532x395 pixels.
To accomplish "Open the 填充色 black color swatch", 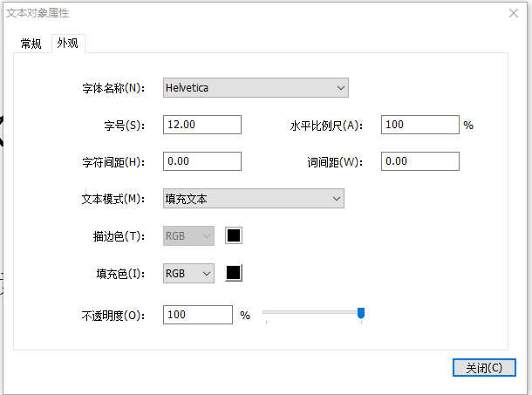I will [234, 274].
